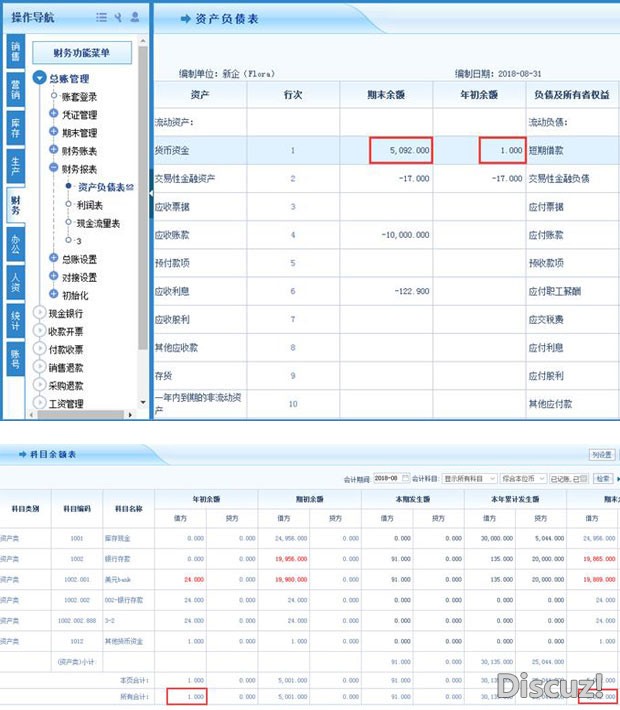Open the 人资 side tab
The height and width of the screenshot is (710, 620).
(x=15, y=282)
